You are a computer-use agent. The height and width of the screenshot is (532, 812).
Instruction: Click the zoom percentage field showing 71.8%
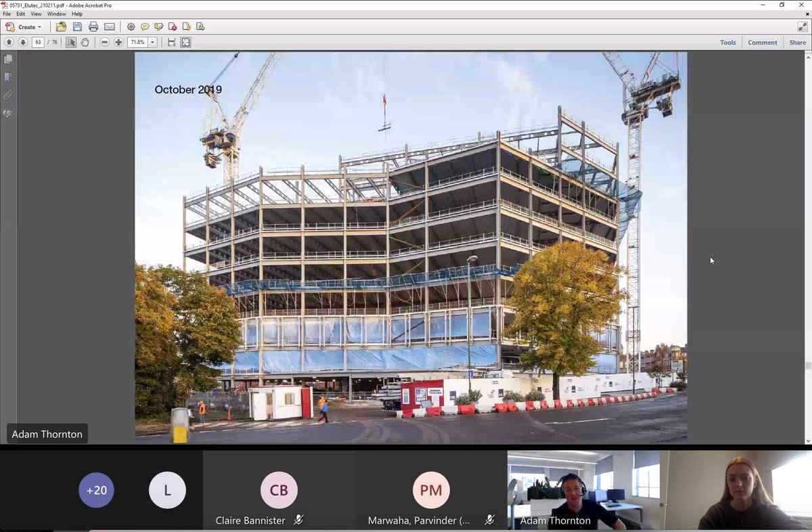(x=138, y=42)
